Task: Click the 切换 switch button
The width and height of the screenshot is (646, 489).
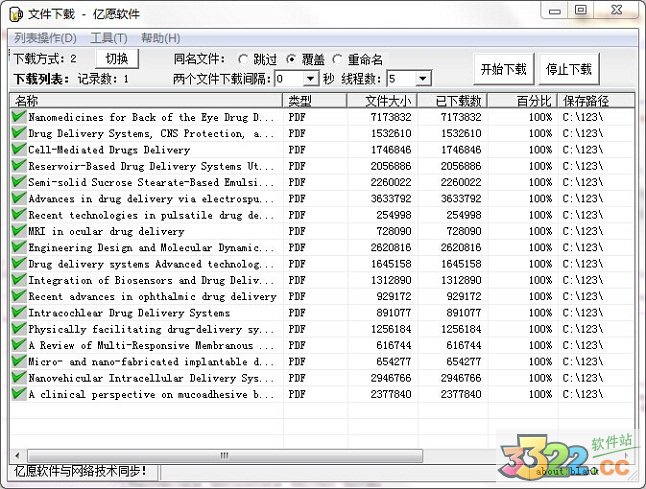Action: click(x=117, y=58)
